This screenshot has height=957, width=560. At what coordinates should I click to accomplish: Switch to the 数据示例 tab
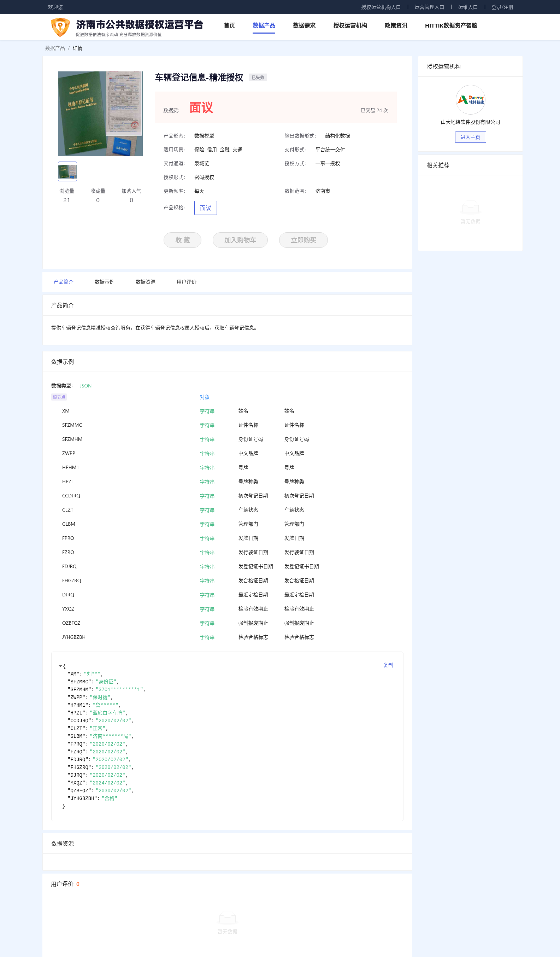(104, 282)
